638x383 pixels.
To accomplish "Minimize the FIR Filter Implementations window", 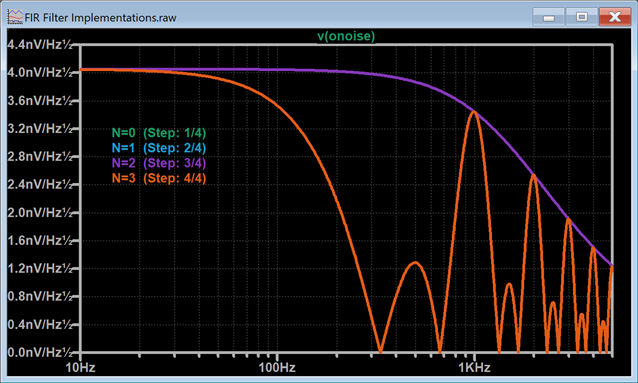I will 548,18.
